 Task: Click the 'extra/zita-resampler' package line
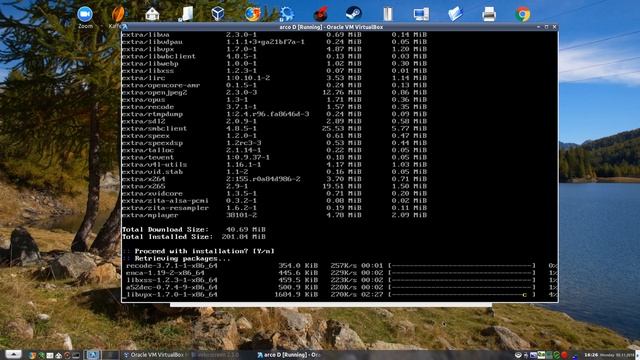pyautogui.click(x=274, y=208)
